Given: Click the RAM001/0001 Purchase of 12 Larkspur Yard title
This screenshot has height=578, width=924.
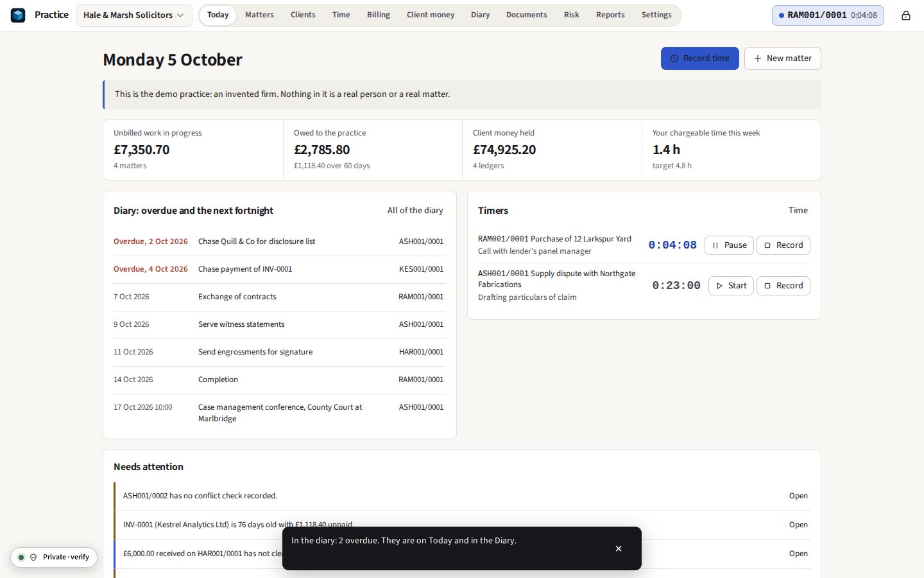Looking at the screenshot, I should pyautogui.click(x=554, y=239).
